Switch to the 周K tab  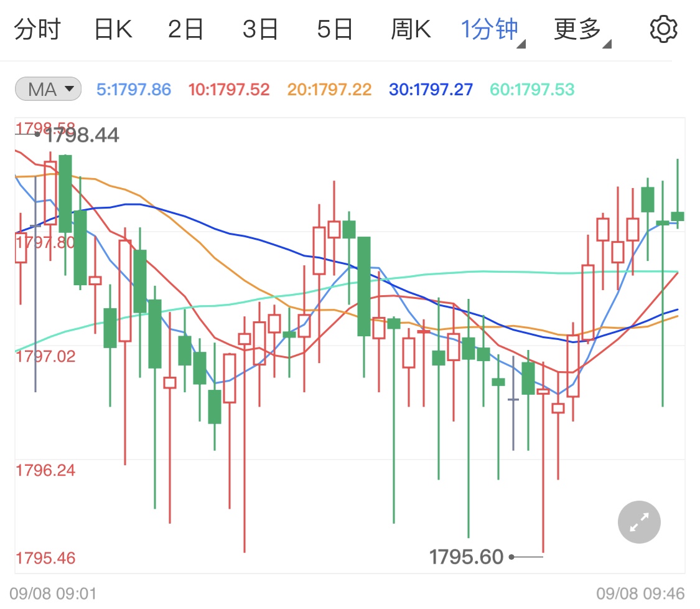pyautogui.click(x=411, y=29)
